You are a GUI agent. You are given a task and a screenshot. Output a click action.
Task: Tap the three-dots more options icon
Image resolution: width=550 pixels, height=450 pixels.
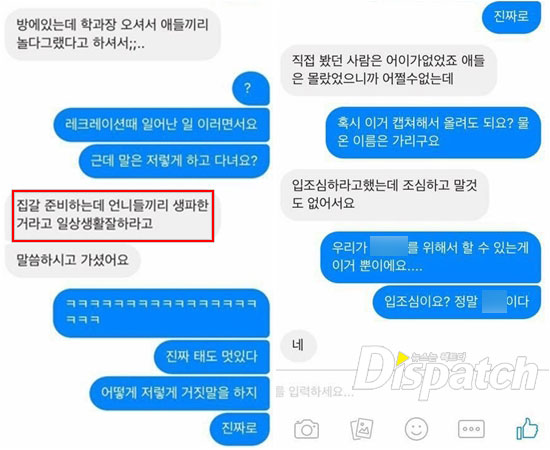tap(471, 429)
